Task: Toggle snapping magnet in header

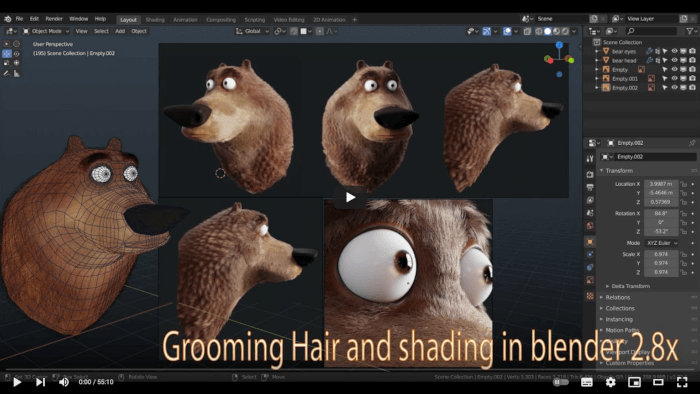Action: [294, 31]
